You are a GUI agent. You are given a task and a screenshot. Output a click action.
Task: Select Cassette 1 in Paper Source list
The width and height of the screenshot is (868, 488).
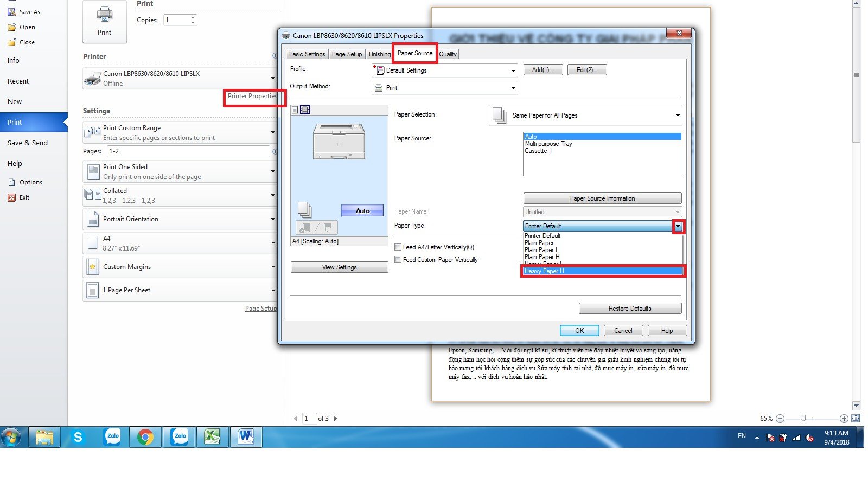[x=538, y=151]
